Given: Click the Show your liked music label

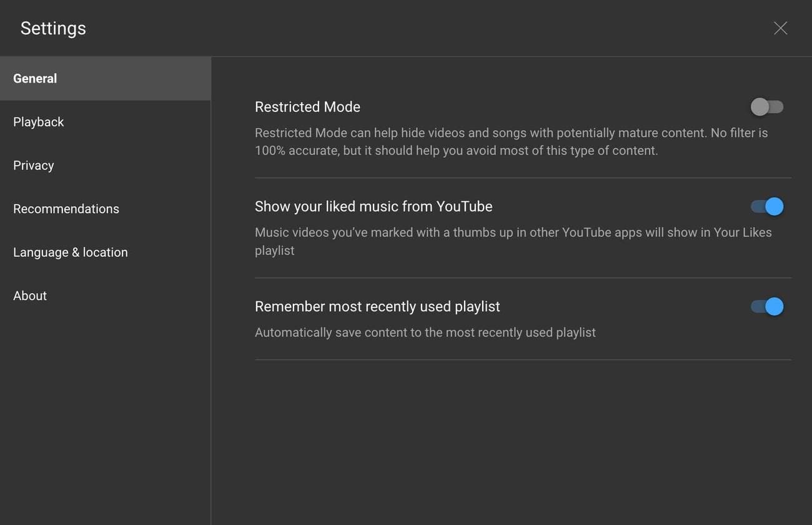Looking at the screenshot, I should click(373, 206).
